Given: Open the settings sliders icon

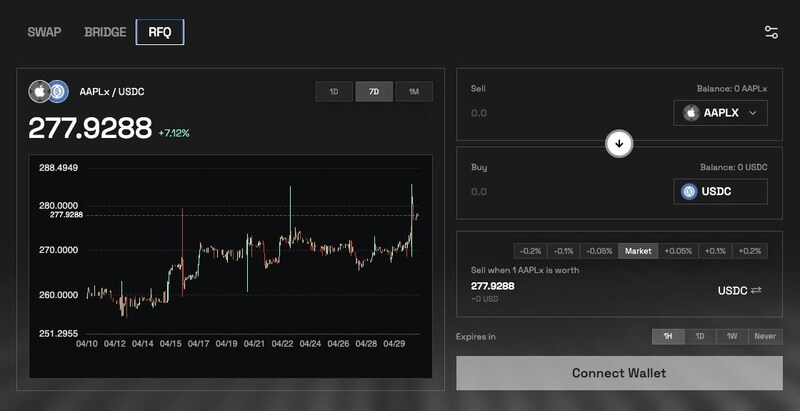Looking at the screenshot, I should pyautogui.click(x=771, y=33).
